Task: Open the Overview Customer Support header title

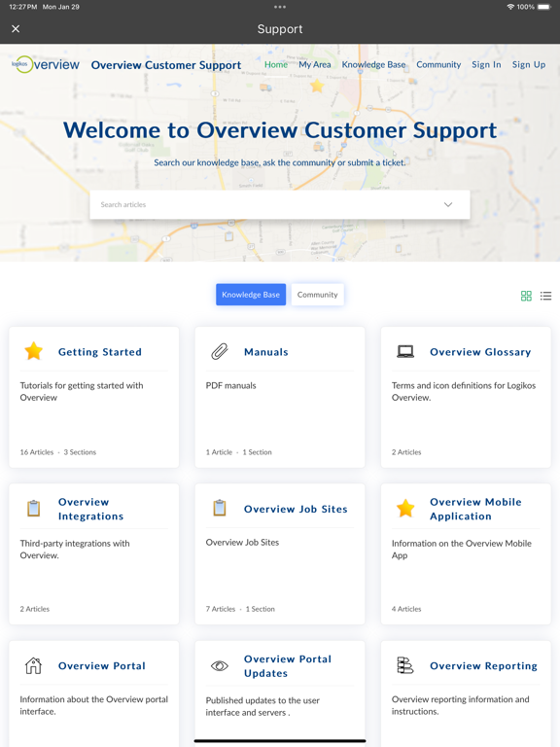Action: click(166, 65)
